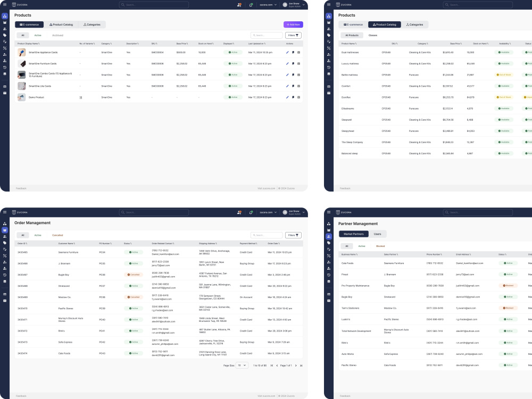The height and width of the screenshot is (399, 532).
Task: Select Cala Foods partner row
Action: click(x=435, y=263)
